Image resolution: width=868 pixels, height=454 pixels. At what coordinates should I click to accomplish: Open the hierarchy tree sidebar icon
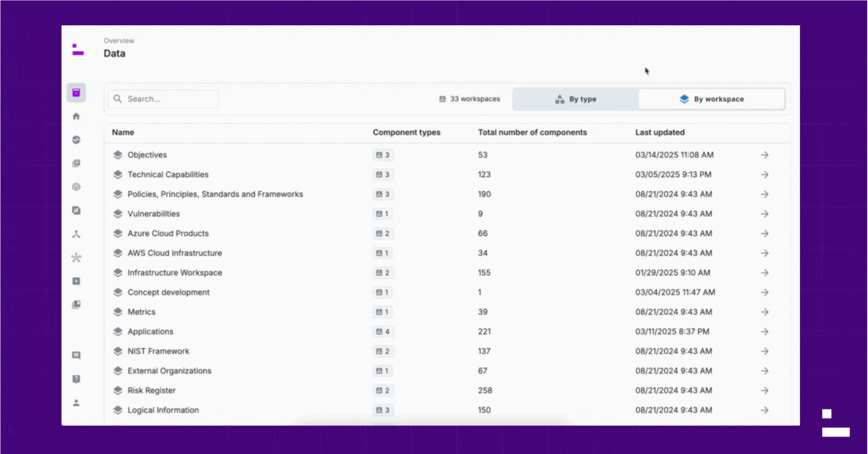76,234
